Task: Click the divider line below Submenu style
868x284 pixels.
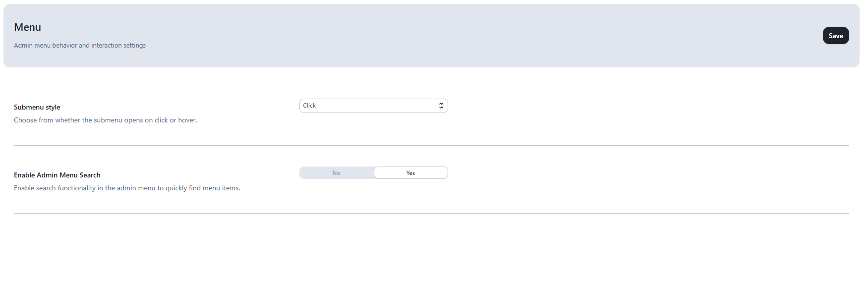Action: (431, 145)
